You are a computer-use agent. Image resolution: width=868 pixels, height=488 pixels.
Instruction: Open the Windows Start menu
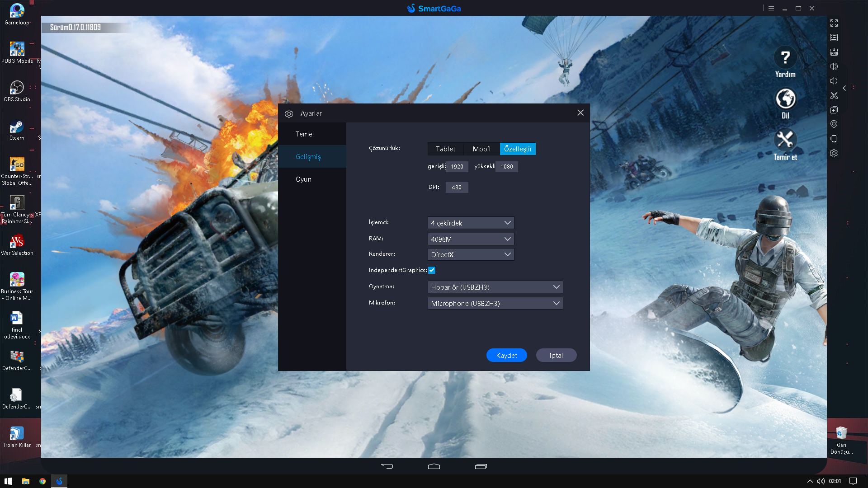[8, 481]
